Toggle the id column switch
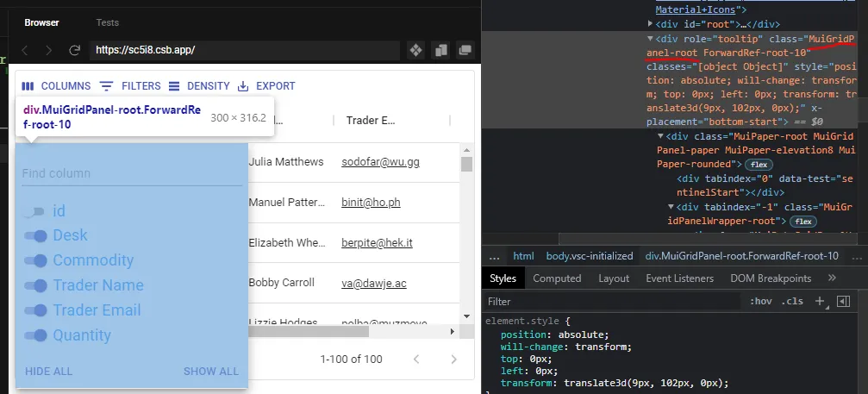Screen dimensions: 868x394 pos(34,211)
